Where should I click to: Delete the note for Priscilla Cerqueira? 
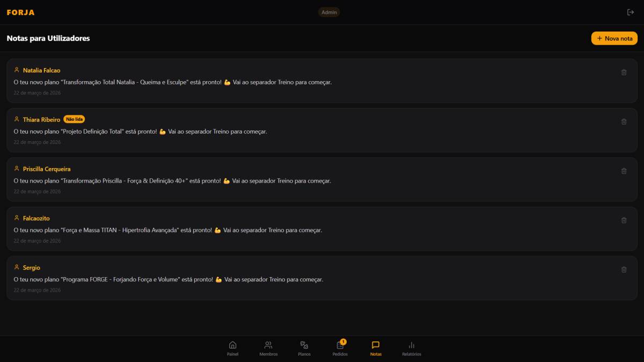coord(624,171)
